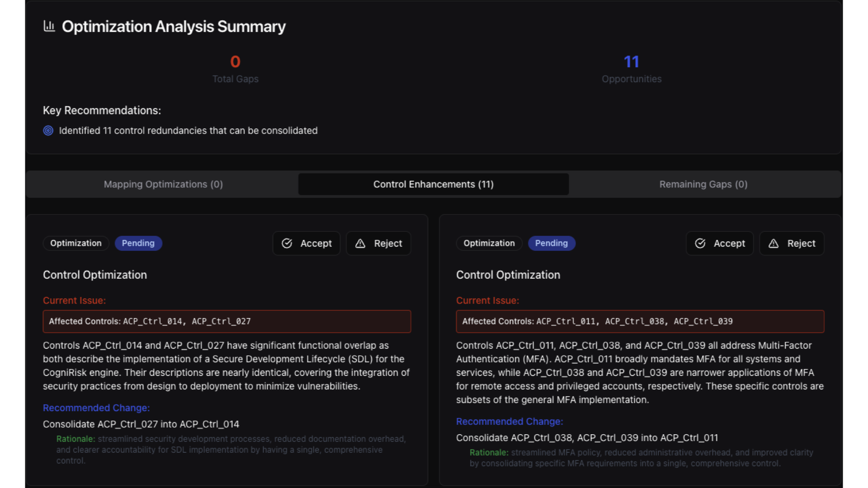The width and height of the screenshot is (868, 488).
Task: Click the 0 Total Gaps count
Action: pos(235,62)
